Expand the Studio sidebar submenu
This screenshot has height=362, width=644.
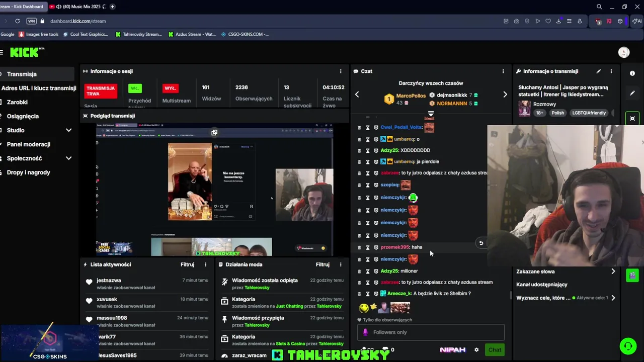(68, 130)
